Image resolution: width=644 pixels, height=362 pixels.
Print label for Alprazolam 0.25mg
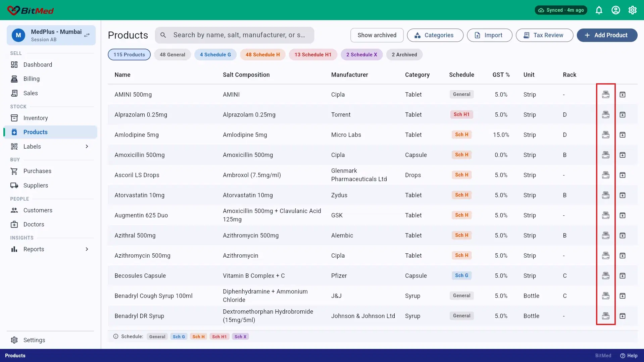tap(605, 115)
